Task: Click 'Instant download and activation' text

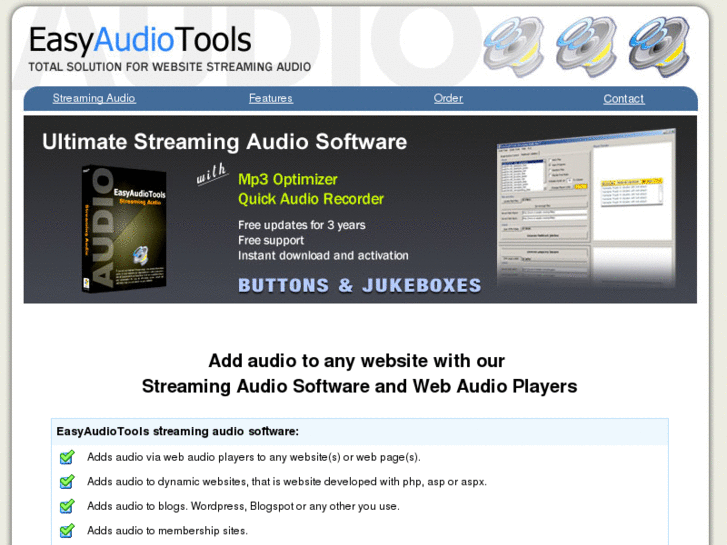Action: (323, 256)
